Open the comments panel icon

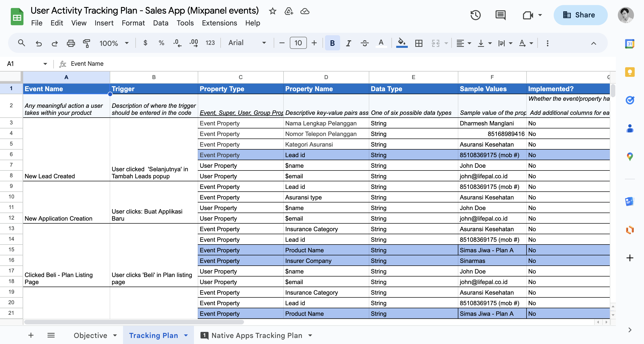500,15
